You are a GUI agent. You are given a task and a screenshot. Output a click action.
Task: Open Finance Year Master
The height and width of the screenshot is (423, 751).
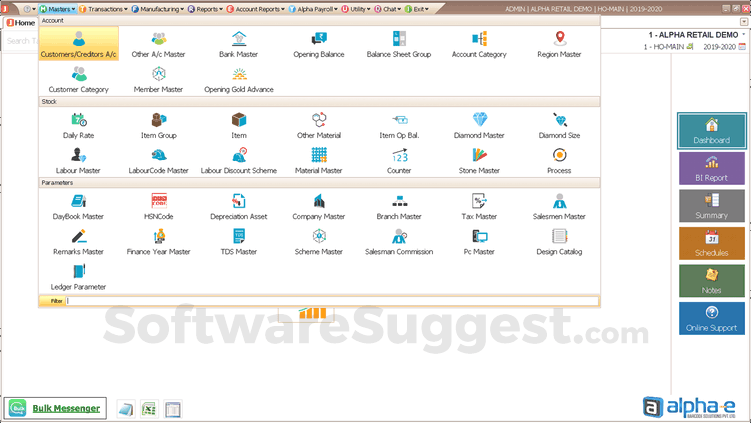159,242
